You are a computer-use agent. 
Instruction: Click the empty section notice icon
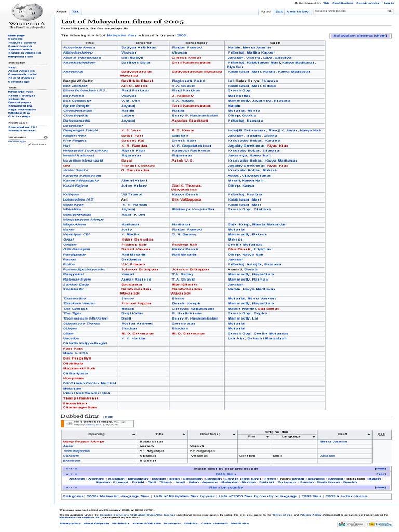pyautogui.click(x=69, y=424)
